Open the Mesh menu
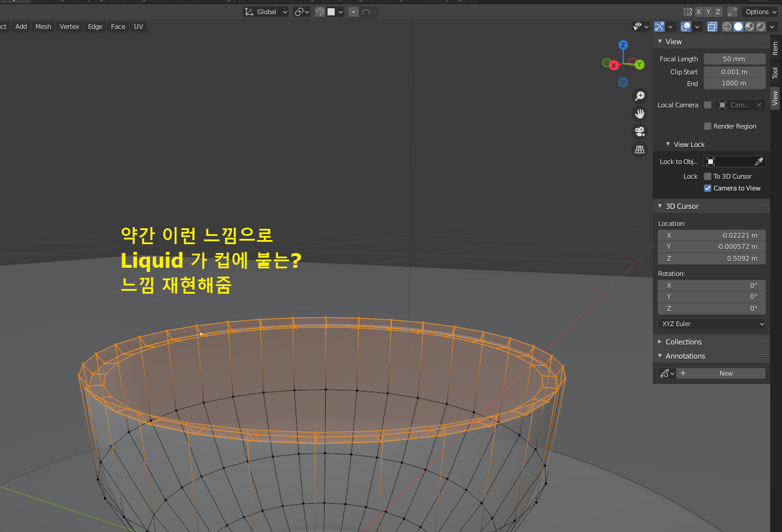 click(x=43, y=27)
